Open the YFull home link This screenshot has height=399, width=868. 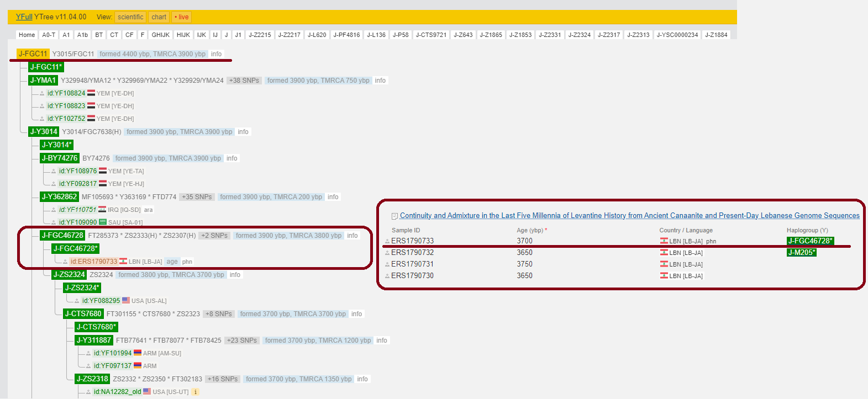24,17
